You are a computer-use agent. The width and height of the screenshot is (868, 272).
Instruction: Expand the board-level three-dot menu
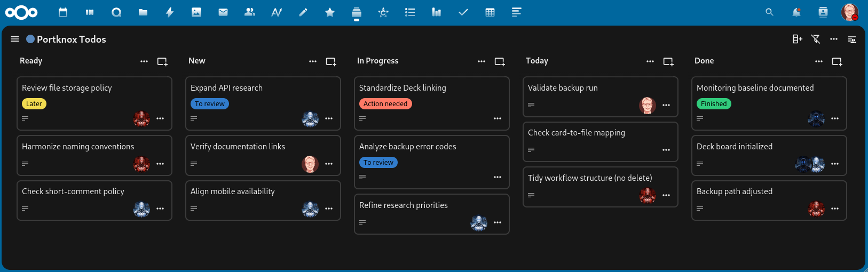coord(834,39)
